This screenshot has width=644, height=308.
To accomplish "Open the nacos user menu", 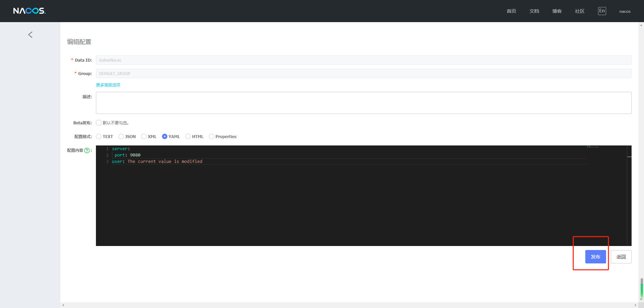I will click(625, 11).
